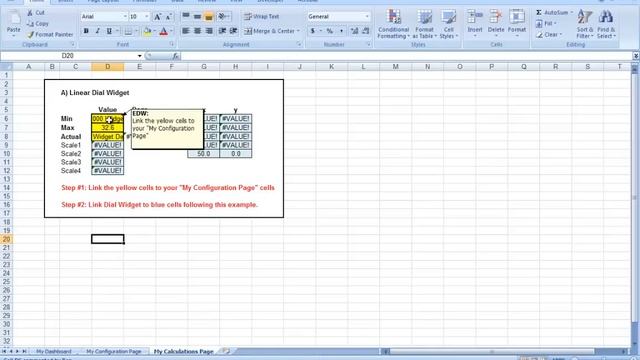Image resolution: width=640 pixels, height=360 pixels.
Task: Select My Calculations Page sheet tab
Action: [x=183, y=351]
